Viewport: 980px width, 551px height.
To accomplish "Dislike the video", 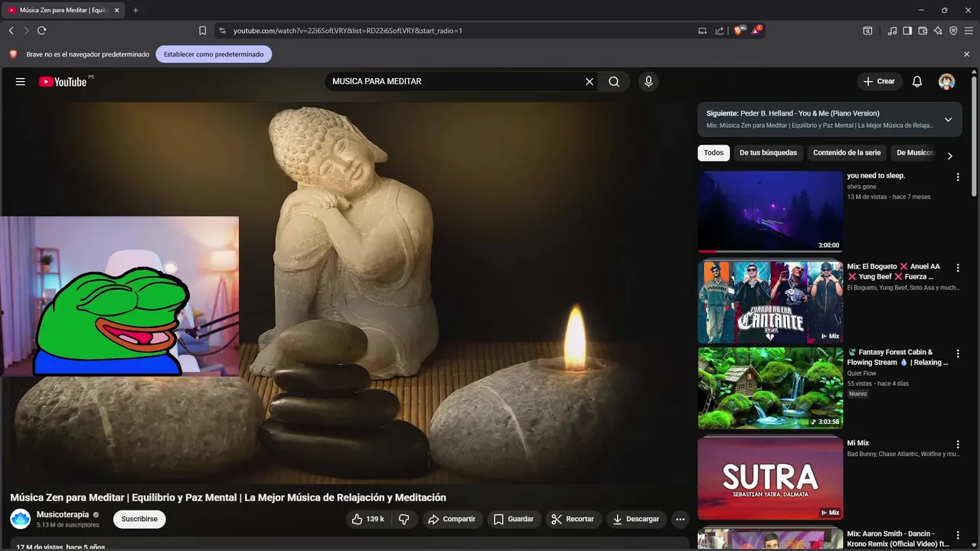I will [403, 519].
